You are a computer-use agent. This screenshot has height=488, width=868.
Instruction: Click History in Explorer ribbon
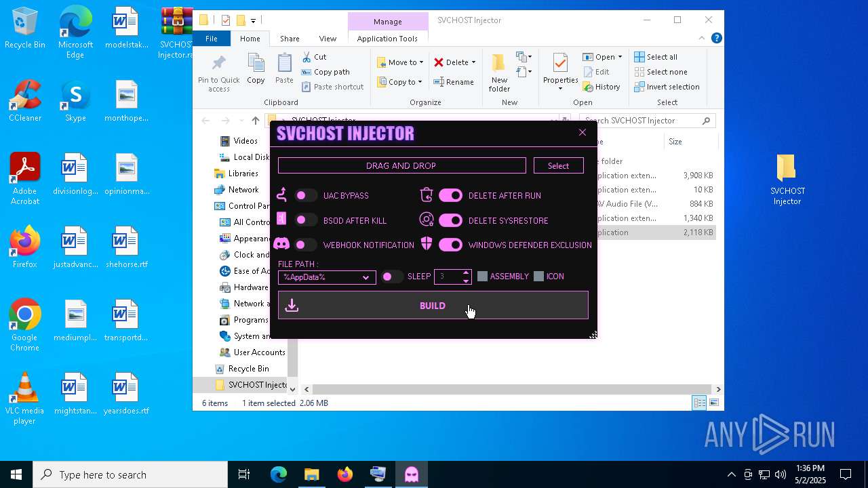pos(601,87)
